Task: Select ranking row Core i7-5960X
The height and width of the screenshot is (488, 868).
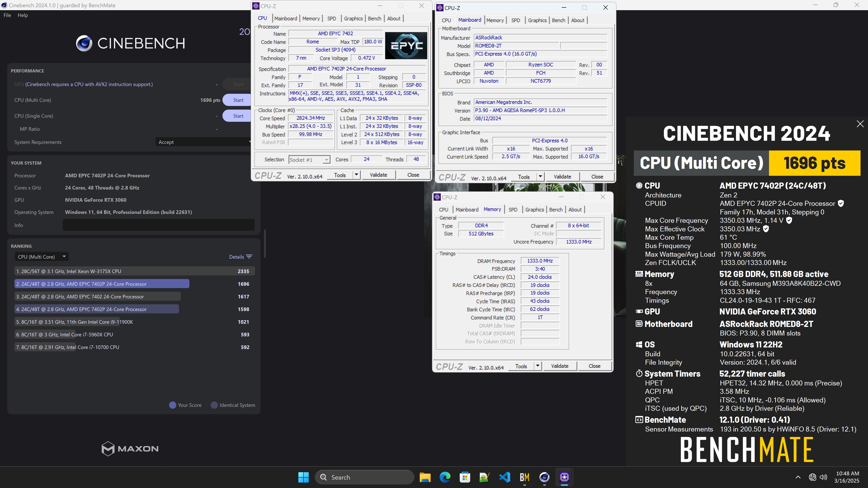Action: [134, 334]
